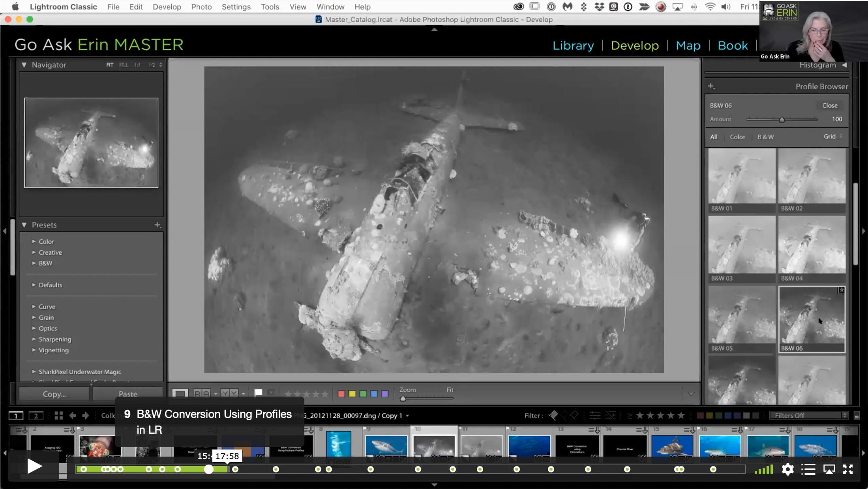This screenshot has width=868, height=489.
Task: Switch to Loupe view in the toolbar
Action: 180,393
